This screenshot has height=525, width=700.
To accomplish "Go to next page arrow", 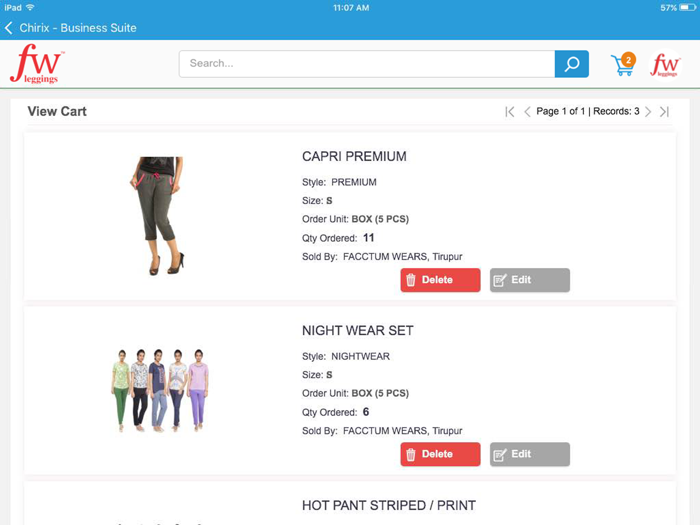I will point(648,112).
